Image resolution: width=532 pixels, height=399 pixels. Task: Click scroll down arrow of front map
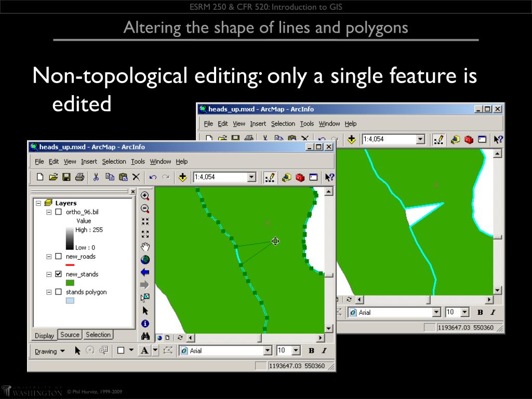coord(328,328)
